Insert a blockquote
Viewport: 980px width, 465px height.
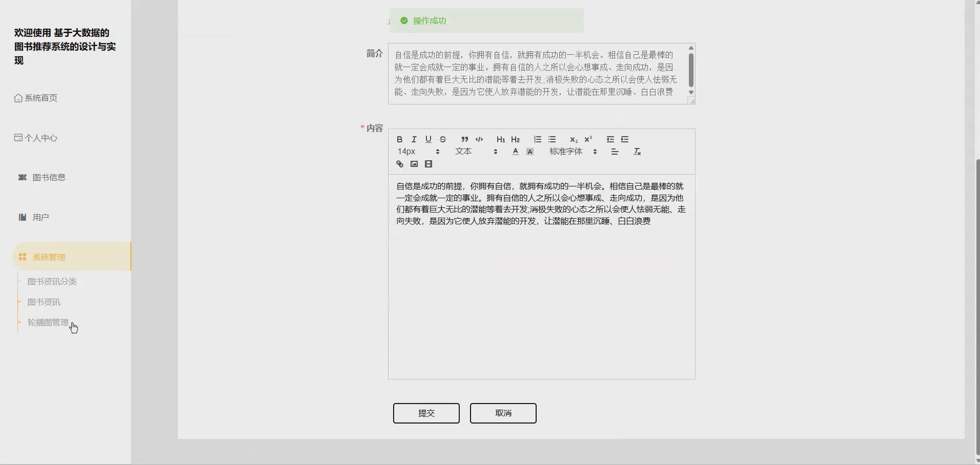[464, 139]
